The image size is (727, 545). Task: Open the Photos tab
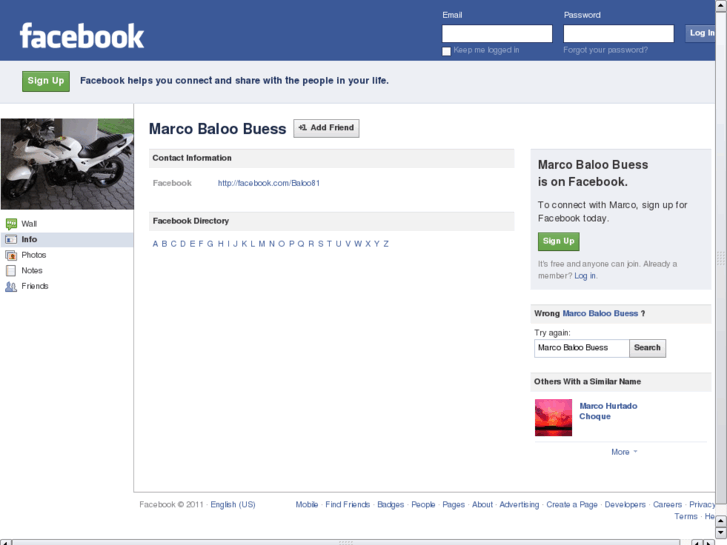click(67, 255)
